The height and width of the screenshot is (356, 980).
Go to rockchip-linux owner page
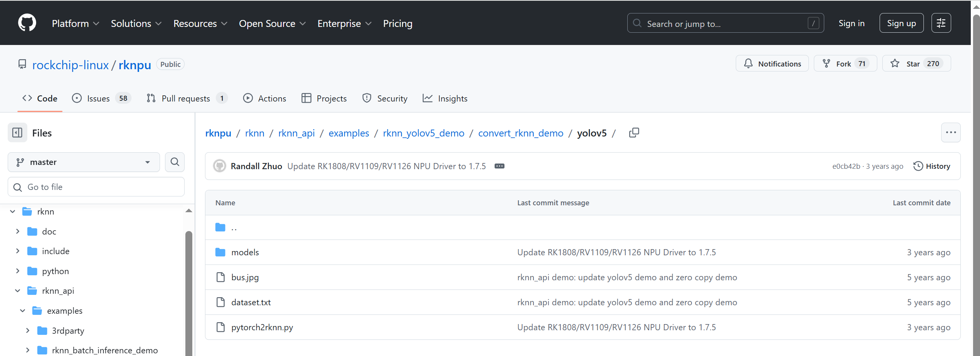[x=70, y=65]
